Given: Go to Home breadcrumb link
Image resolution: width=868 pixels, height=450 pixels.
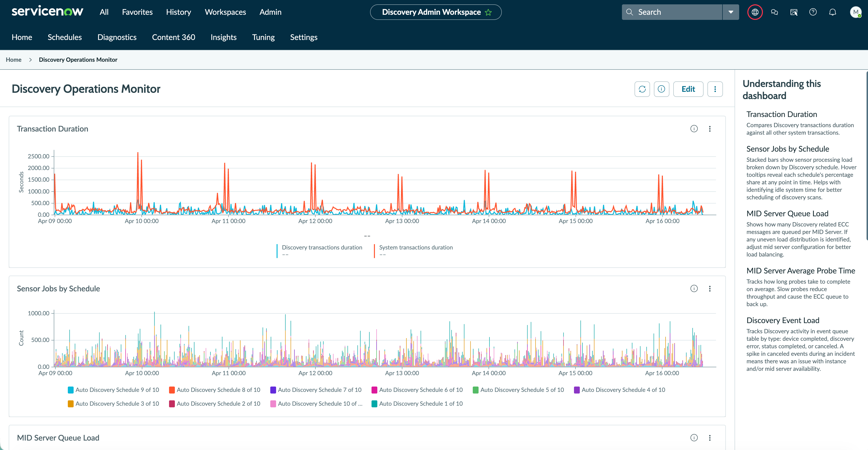Looking at the screenshot, I should (14, 60).
